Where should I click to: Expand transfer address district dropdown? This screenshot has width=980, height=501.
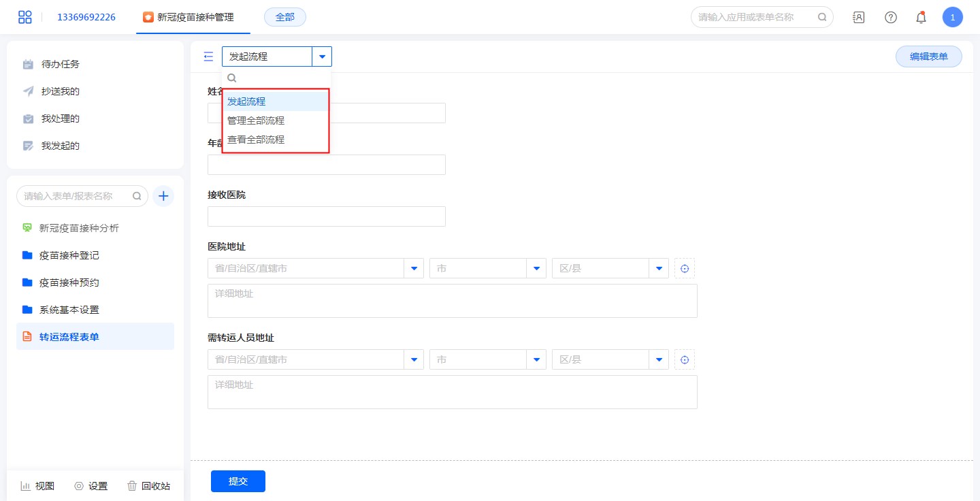659,359
